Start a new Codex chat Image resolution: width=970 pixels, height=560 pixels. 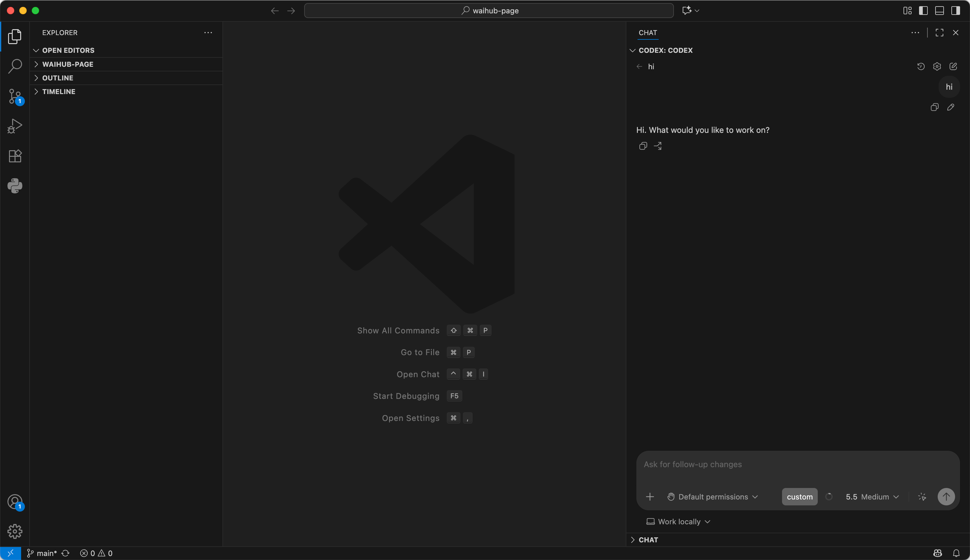click(953, 66)
